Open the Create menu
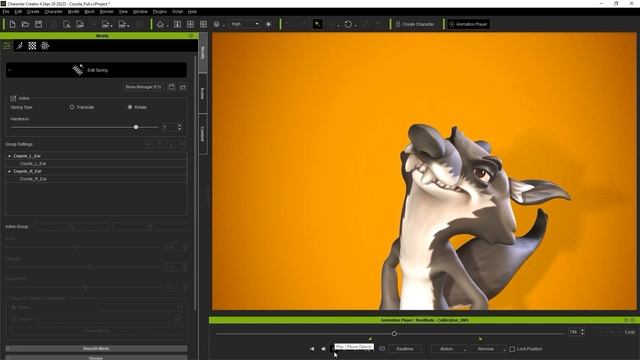640x360 pixels. coord(33,12)
